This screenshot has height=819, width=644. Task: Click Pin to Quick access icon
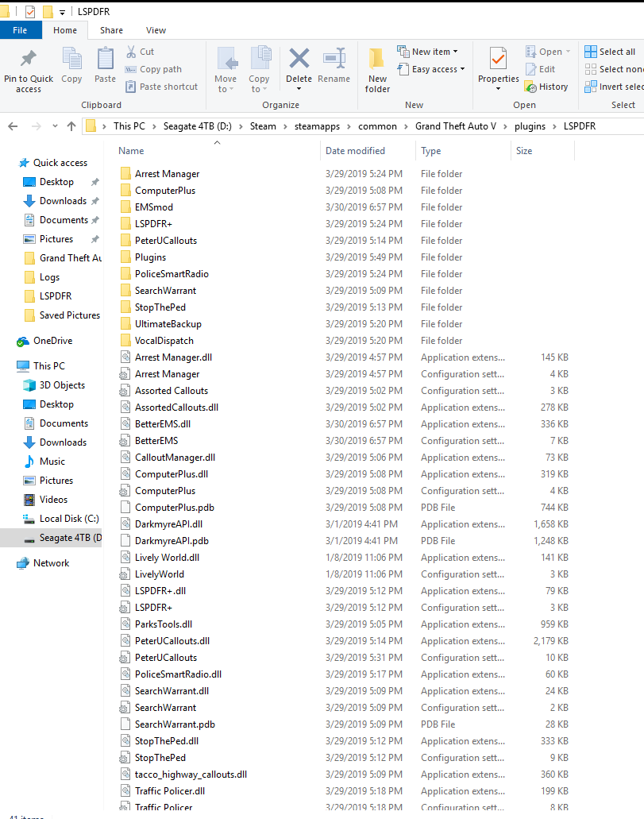click(29, 59)
